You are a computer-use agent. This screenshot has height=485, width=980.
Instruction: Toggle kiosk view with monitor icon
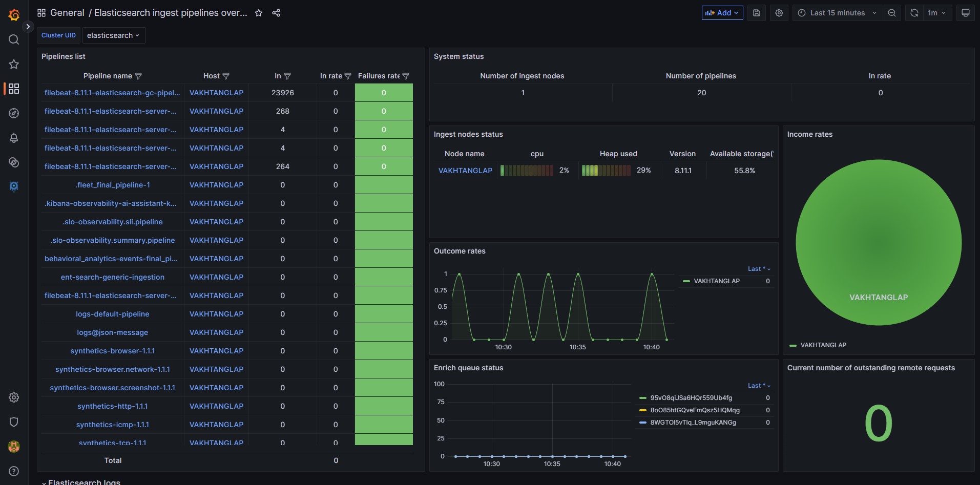(966, 13)
